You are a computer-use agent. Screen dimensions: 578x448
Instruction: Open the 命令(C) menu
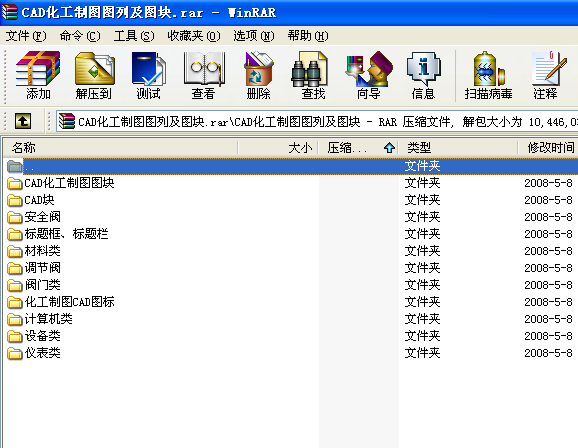80,36
